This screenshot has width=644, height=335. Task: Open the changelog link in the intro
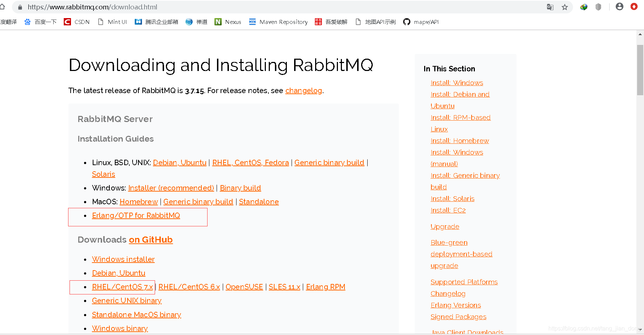coord(304,91)
